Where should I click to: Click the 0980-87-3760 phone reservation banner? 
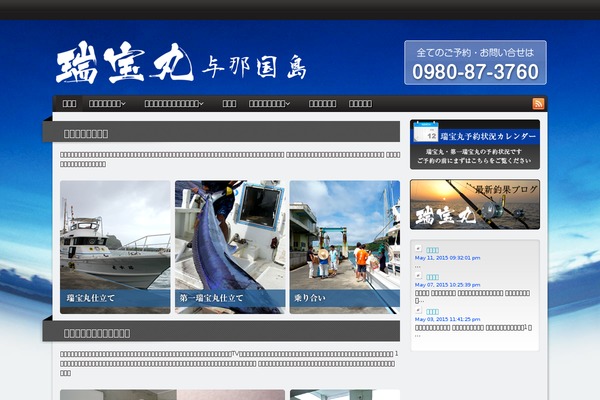point(475,63)
